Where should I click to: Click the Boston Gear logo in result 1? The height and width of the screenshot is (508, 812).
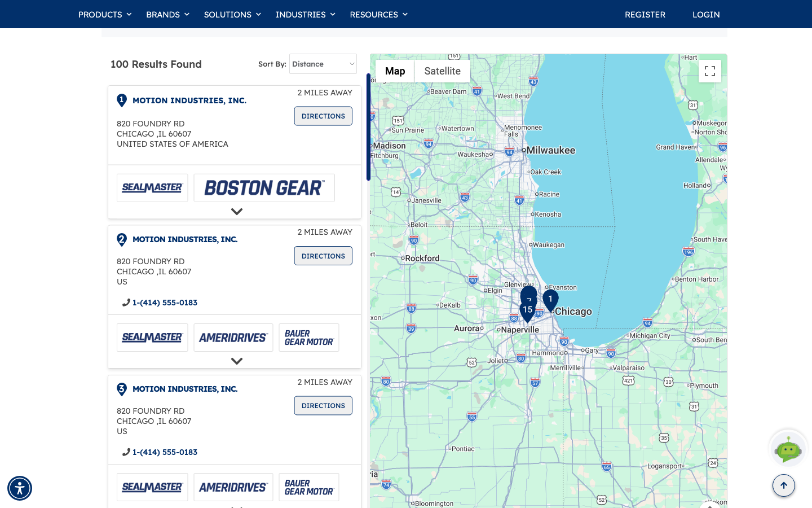point(264,188)
